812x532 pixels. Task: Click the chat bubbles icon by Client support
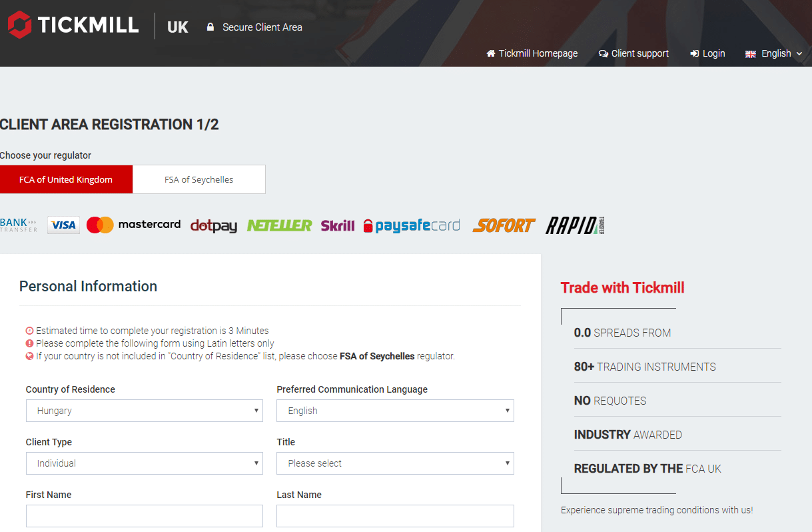pyautogui.click(x=604, y=53)
